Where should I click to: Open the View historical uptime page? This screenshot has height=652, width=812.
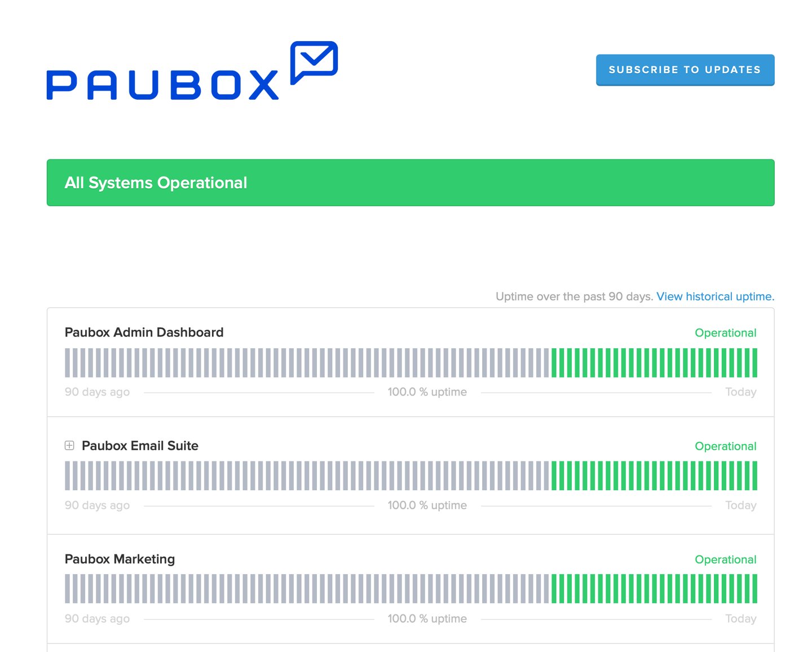715,296
